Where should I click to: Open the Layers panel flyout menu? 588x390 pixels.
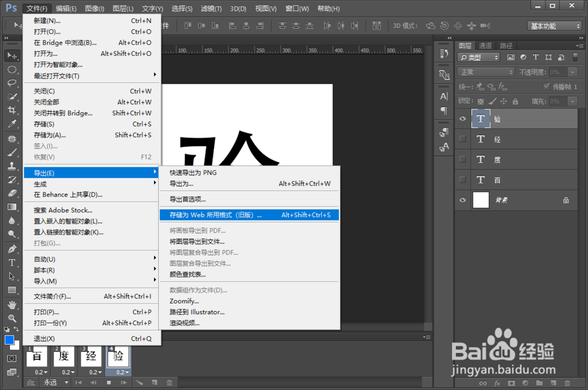click(580, 46)
